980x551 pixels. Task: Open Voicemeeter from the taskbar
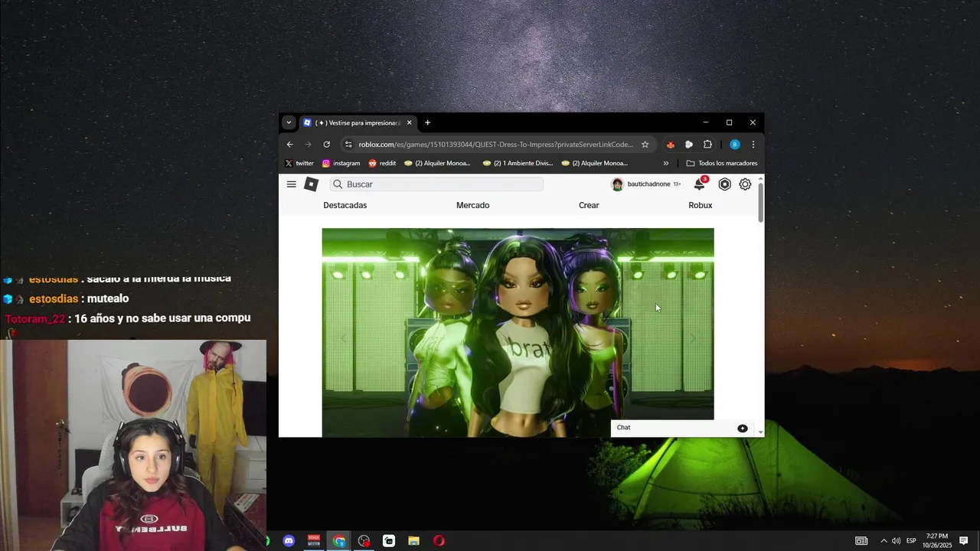314,541
